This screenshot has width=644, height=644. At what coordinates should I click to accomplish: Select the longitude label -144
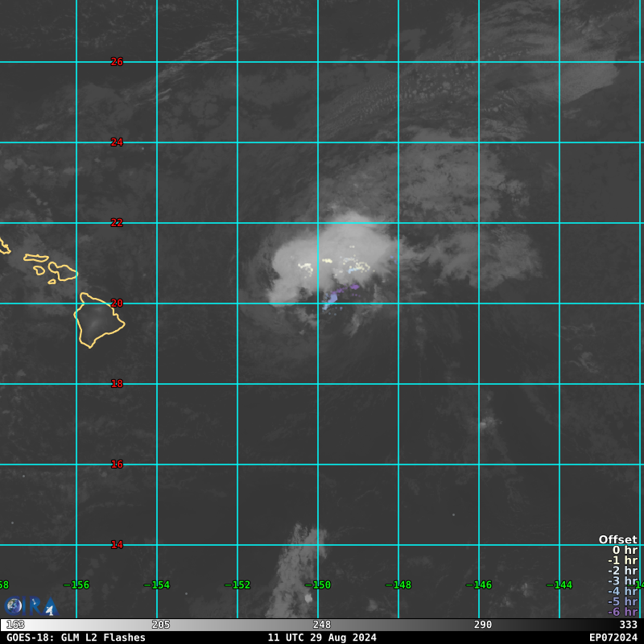pyautogui.click(x=559, y=585)
